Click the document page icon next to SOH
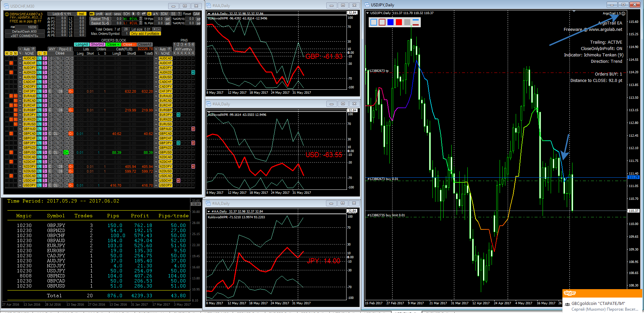This screenshot has height=313, width=644. [133, 14]
